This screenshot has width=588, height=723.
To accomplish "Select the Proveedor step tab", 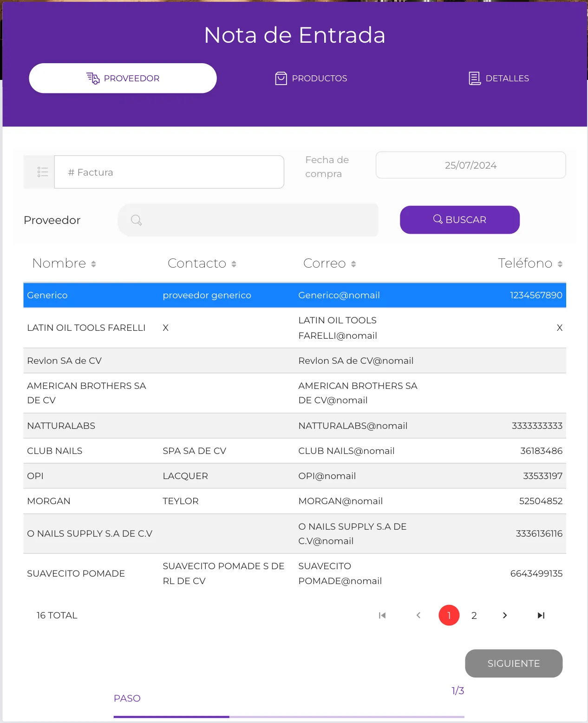I will click(x=123, y=79).
